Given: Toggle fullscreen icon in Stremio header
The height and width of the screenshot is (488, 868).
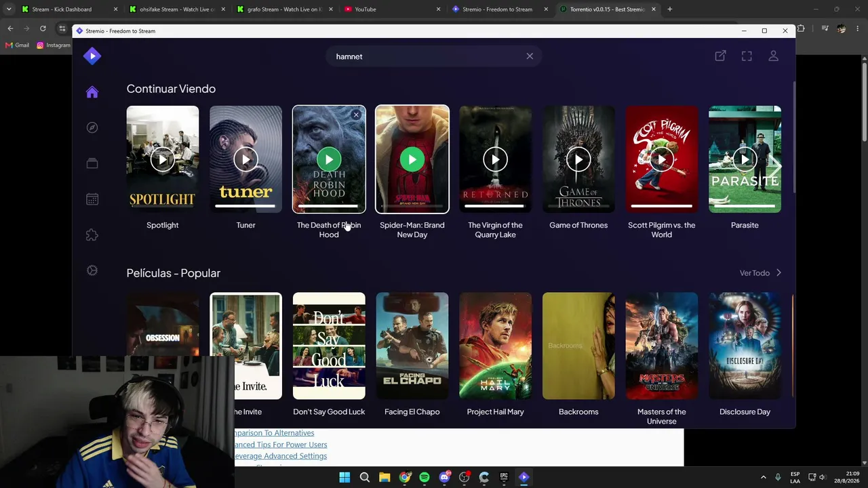Looking at the screenshot, I should [x=747, y=56].
